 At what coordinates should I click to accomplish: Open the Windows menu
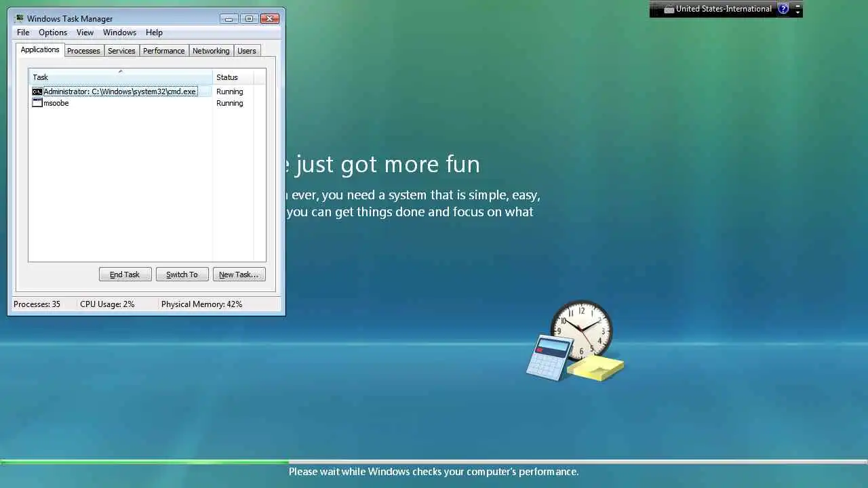119,33
